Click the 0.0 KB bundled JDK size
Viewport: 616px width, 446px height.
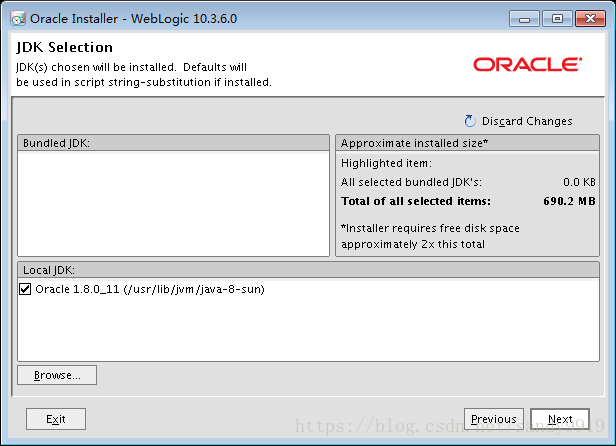[579, 182]
